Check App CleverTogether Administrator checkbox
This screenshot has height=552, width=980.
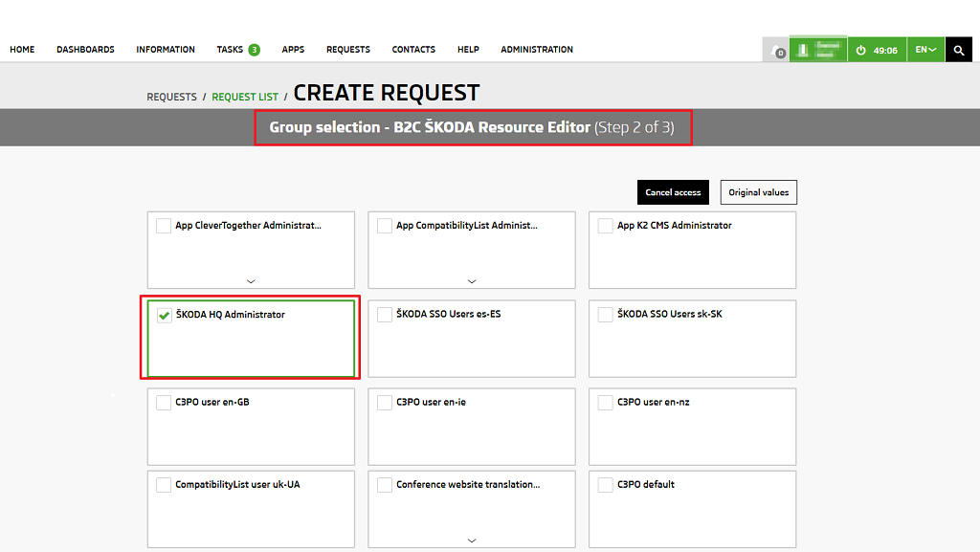(x=164, y=226)
